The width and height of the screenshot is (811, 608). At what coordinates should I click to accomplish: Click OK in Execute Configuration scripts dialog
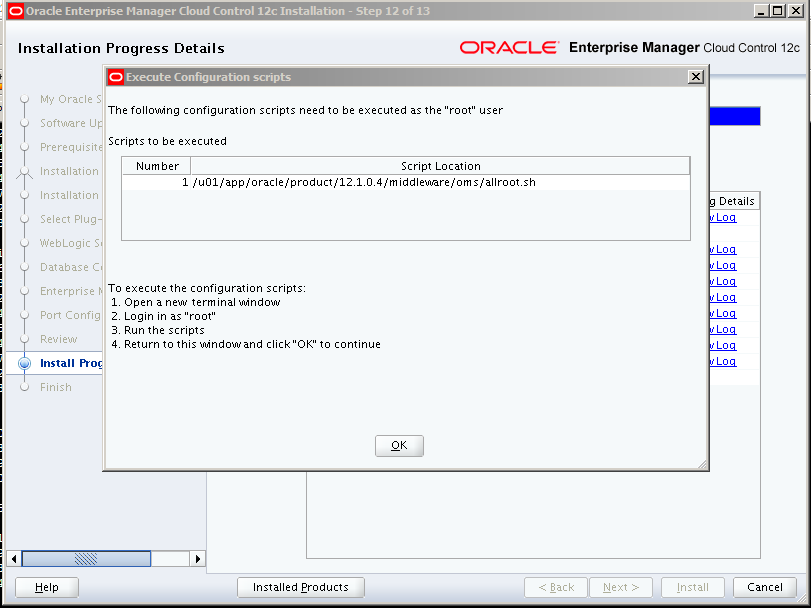[399, 446]
